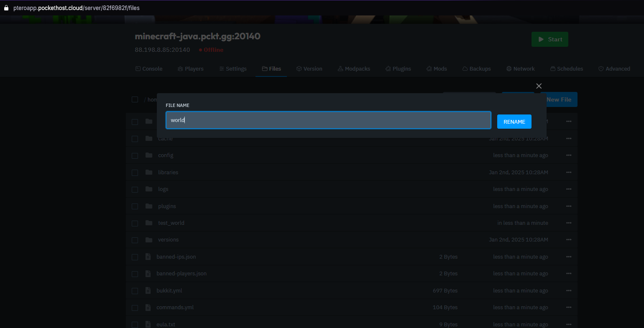
Task: Open the Version tab
Action: pyautogui.click(x=309, y=69)
